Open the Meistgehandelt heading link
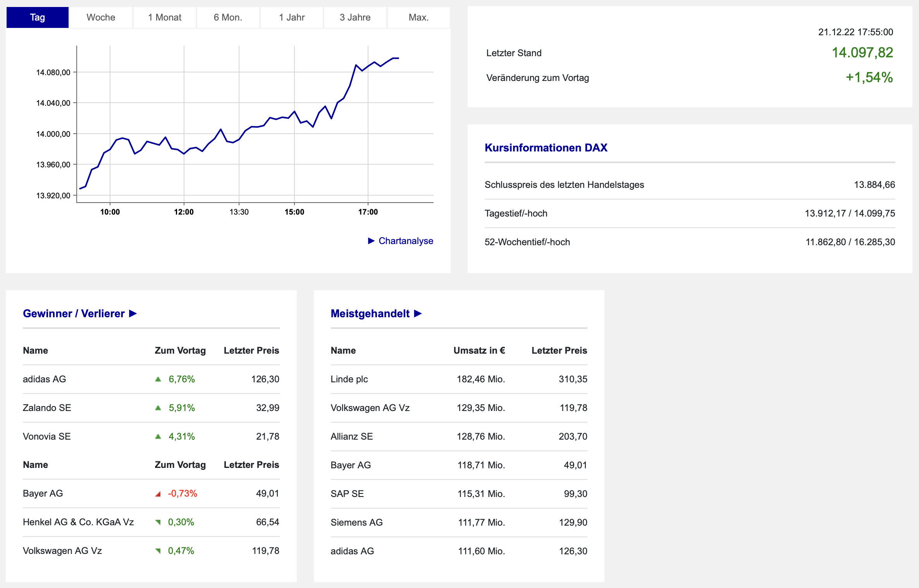Screen dimensions: 919x588 (x=370, y=313)
